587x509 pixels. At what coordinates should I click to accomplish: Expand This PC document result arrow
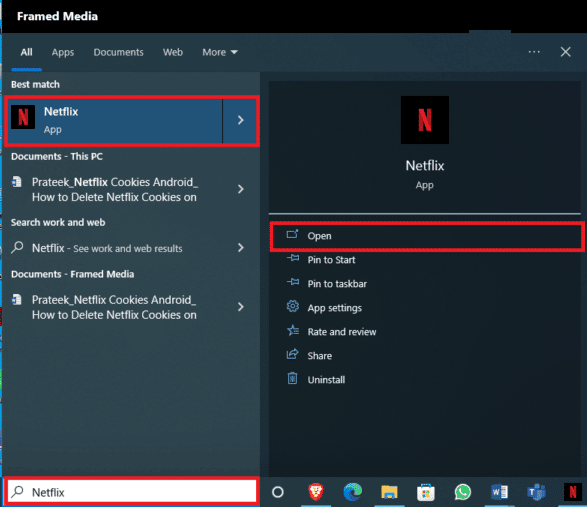tap(241, 189)
